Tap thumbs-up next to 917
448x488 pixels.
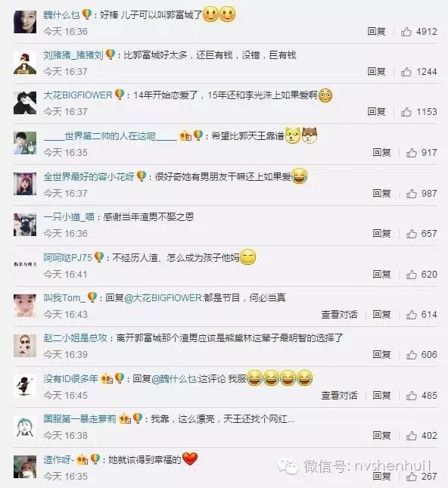411,153
